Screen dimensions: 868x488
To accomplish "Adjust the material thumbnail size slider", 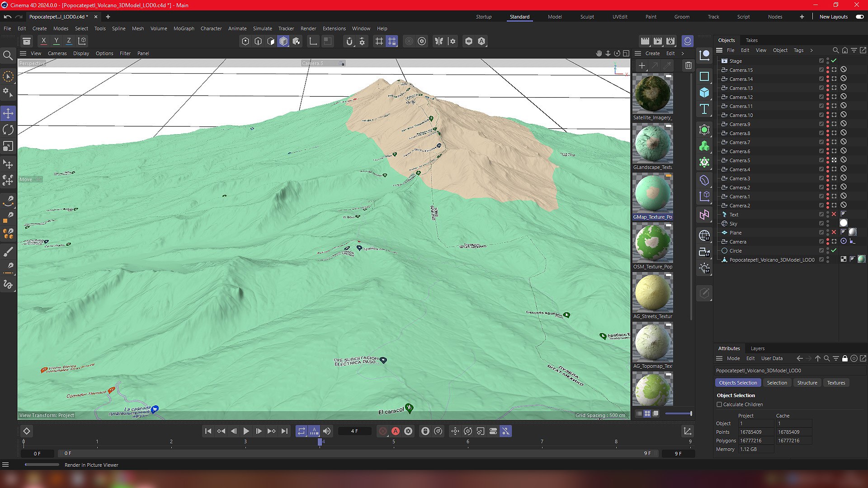I will pos(678,413).
